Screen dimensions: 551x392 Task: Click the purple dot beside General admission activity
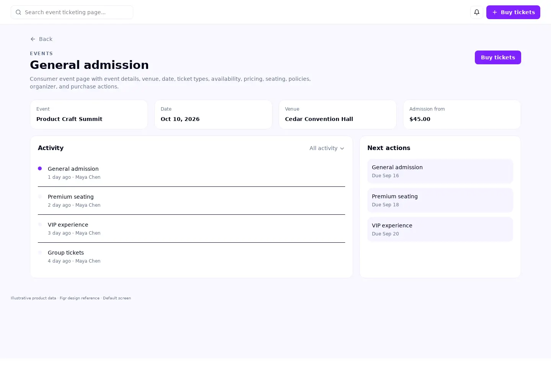(40, 168)
